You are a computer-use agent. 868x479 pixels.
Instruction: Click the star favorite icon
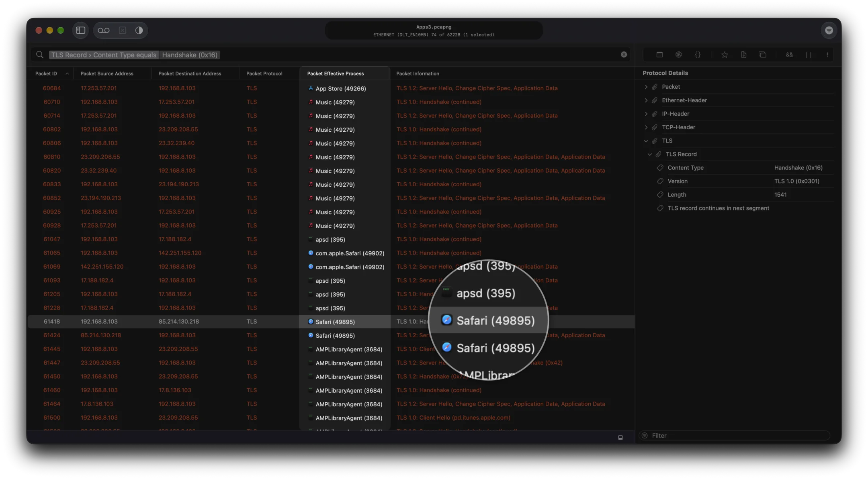[725, 55]
